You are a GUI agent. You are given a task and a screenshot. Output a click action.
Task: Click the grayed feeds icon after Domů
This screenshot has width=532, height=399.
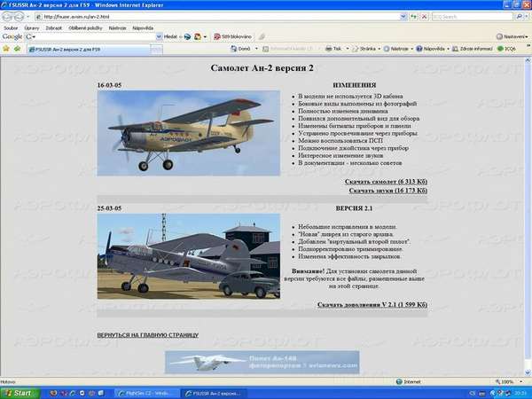266,49
